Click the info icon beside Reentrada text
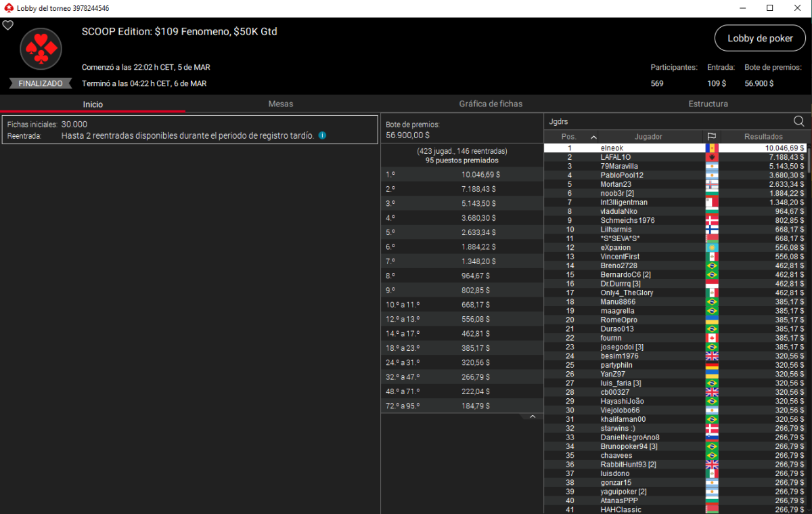Screen dimensions: 812x514 tap(322, 135)
